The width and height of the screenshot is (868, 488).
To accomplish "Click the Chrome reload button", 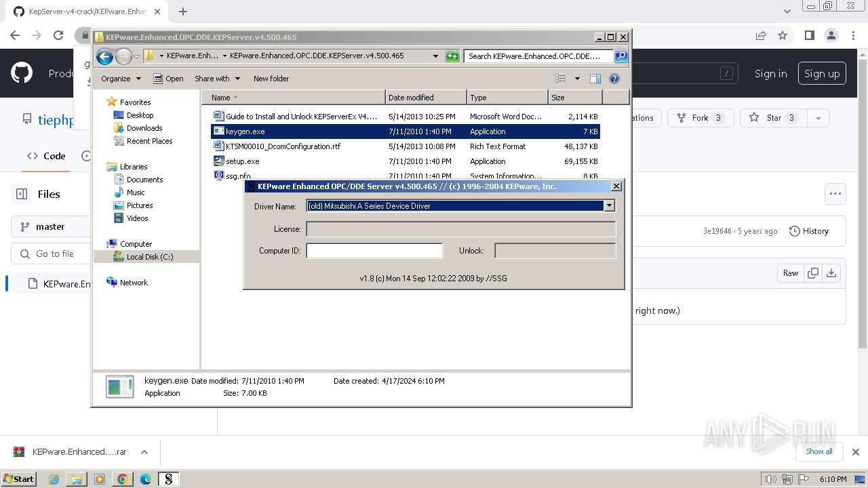I will tap(58, 35).
